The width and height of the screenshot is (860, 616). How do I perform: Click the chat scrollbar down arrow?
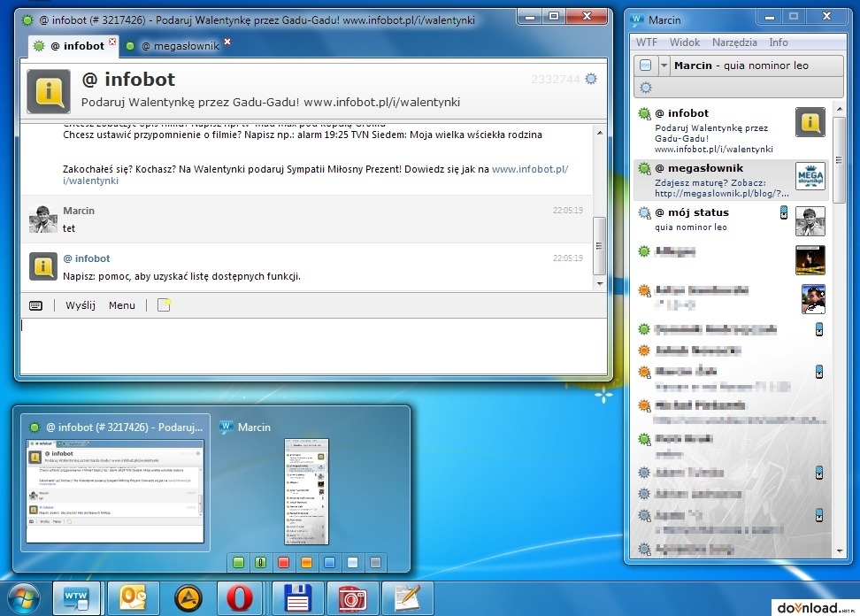coord(600,283)
